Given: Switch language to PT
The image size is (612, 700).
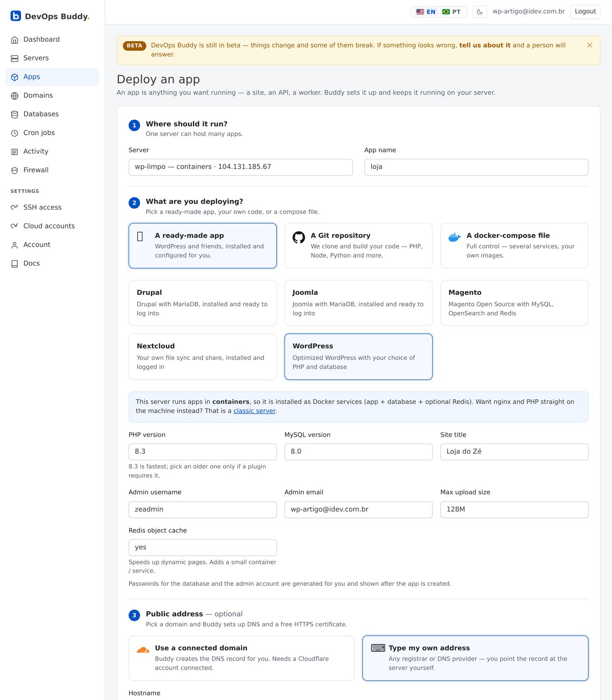Looking at the screenshot, I should coord(452,12).
